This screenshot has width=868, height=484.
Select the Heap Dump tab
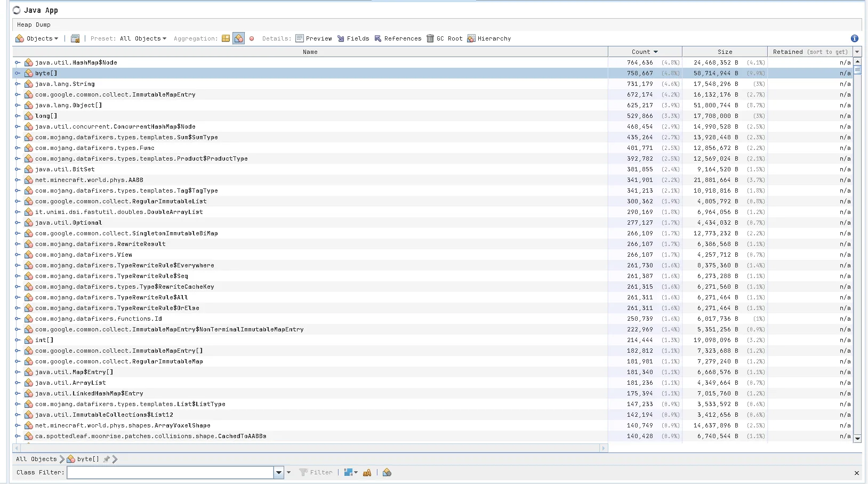34,25
